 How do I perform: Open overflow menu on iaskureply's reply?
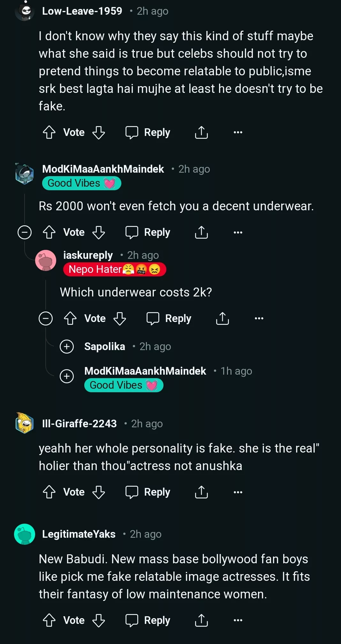259,318
